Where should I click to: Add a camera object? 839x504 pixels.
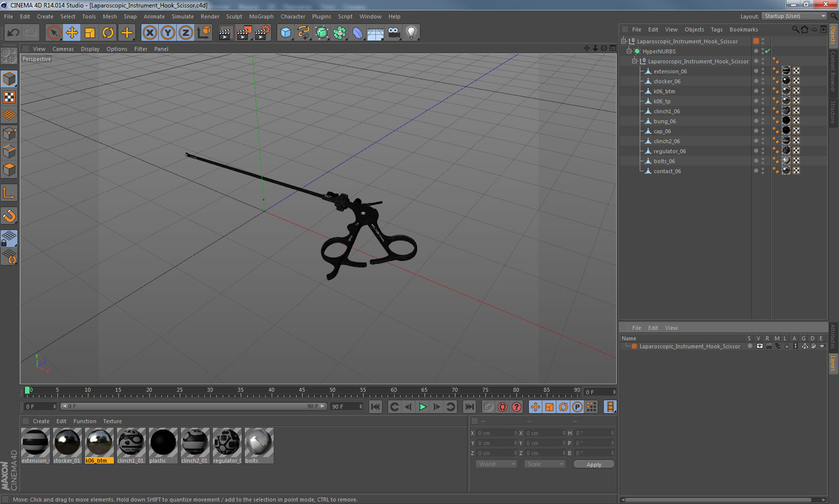(x=394, y=33)
